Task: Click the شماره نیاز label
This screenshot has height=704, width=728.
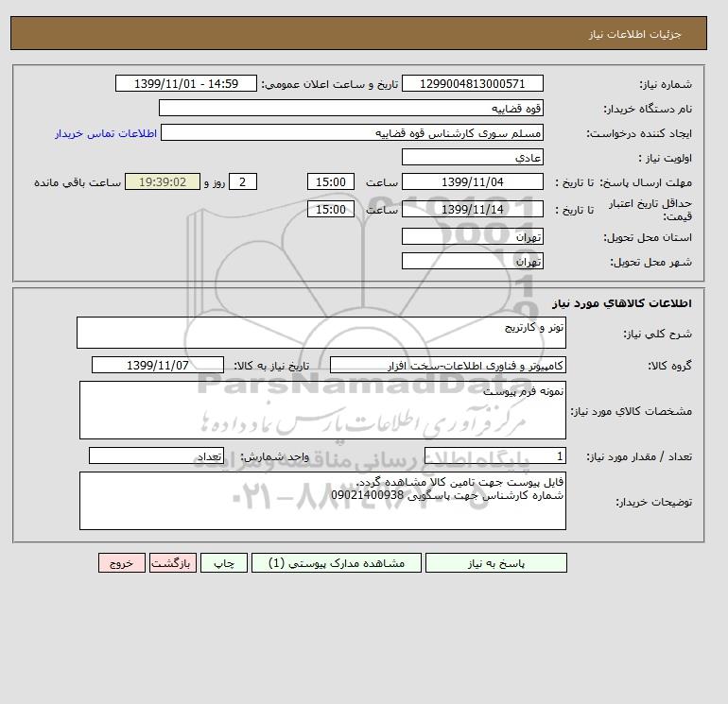Action: coord(666,84)
